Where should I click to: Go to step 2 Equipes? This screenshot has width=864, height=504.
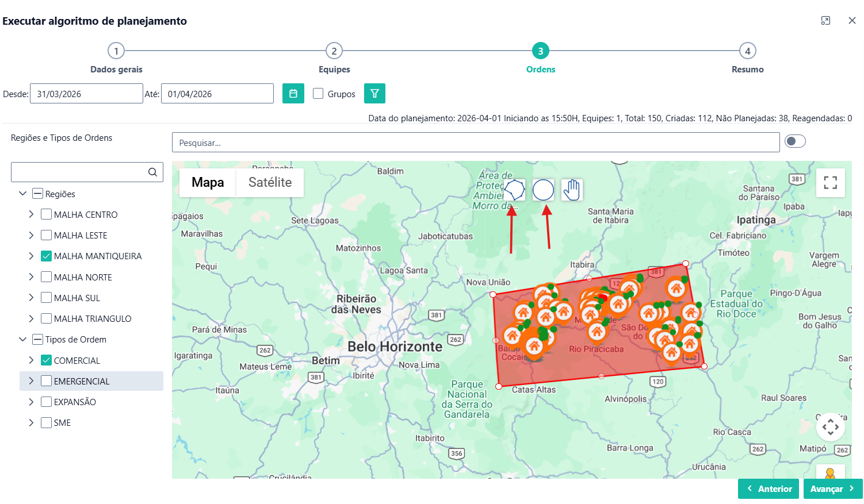pos(334,51)
